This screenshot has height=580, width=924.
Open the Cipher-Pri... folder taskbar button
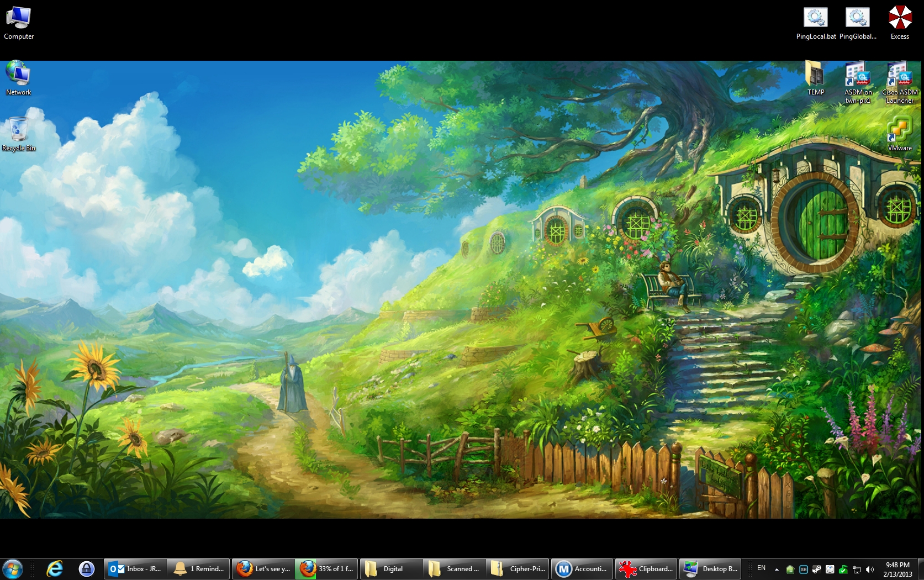click(518, 569)
